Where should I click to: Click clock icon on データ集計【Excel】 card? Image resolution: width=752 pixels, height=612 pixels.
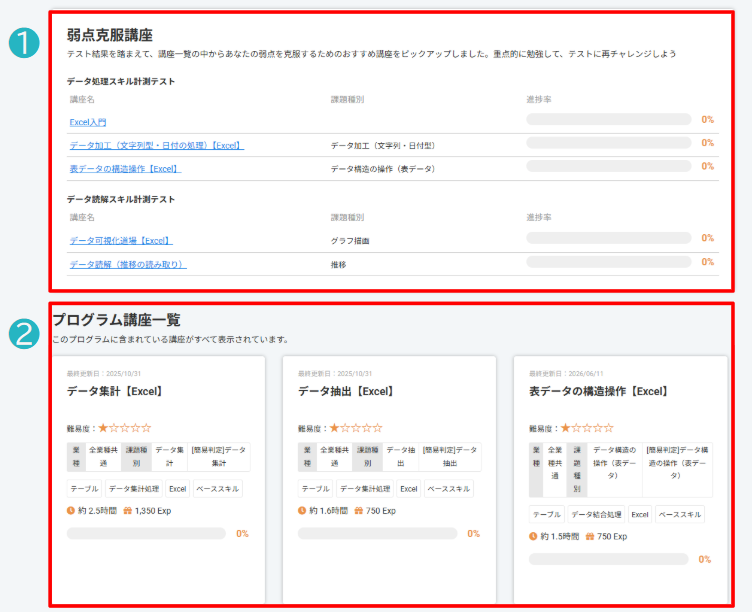tap(71, 511)
